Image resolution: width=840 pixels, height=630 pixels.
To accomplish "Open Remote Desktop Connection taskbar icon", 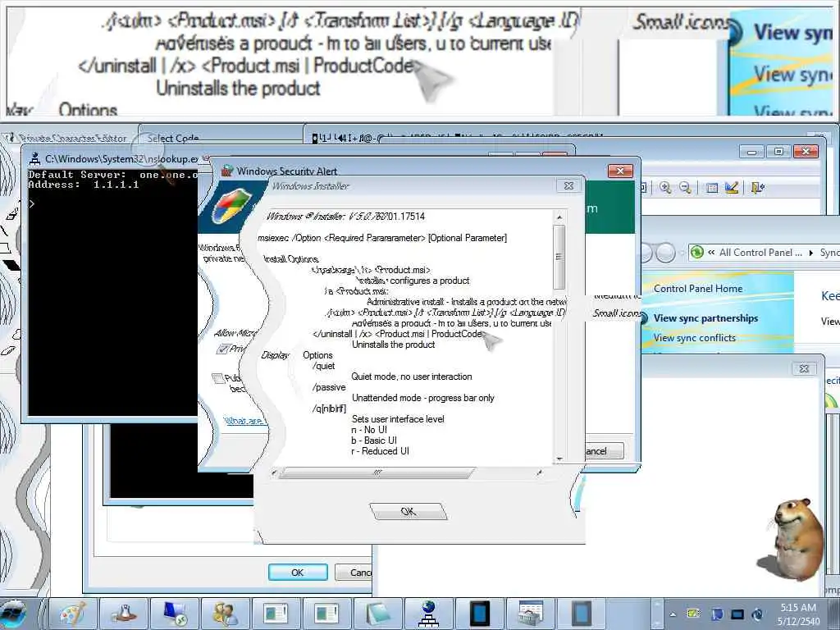I will (175, 614).
